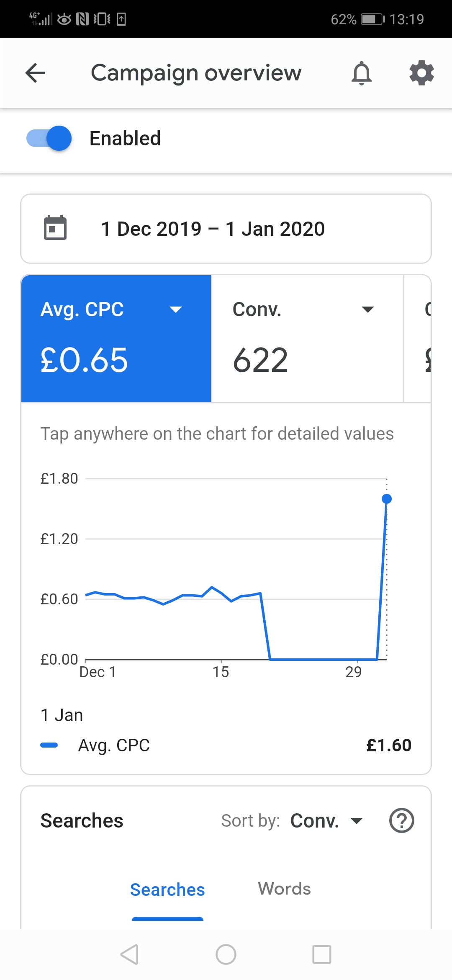The width and height of the screenshot is (452, 980).
Task: Tap the chart near the 15 label
Action: coord(221,595)
